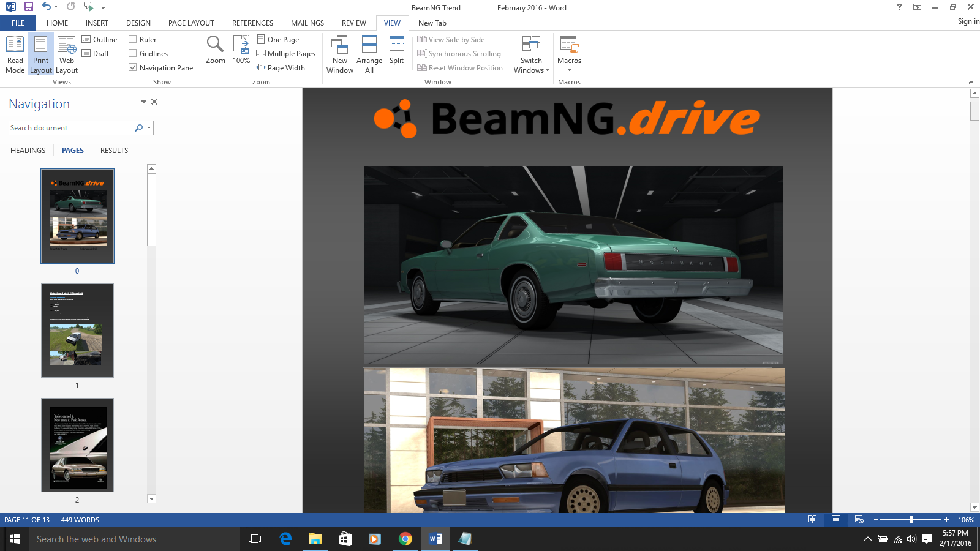Click Synchronous Scrolling
The image size is (980, 551).
pos(459,54)
